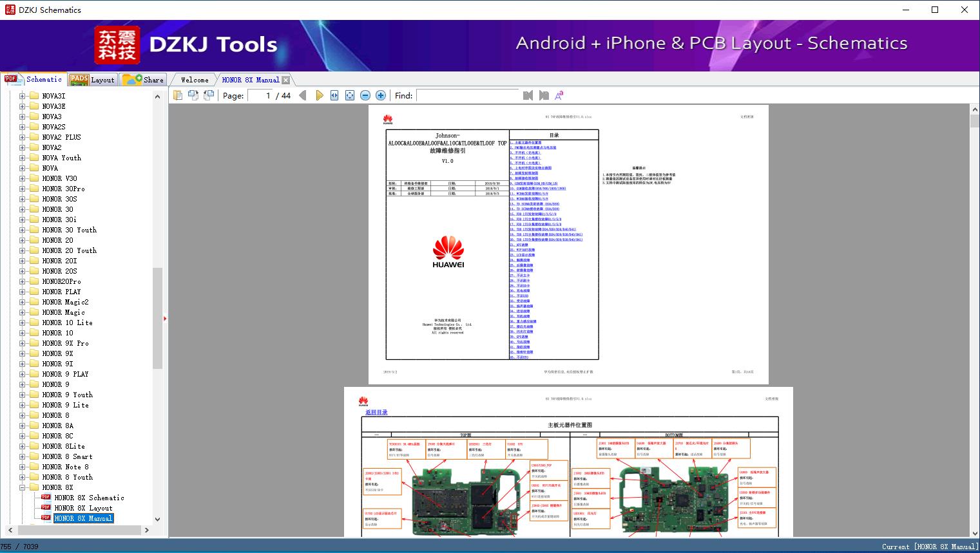Zoom out with the minus icon
The height and width of the screenshot is (553, 980).
(365, 95)
